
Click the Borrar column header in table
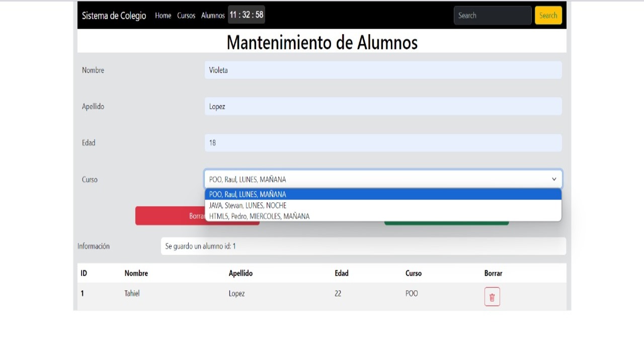pyautogui.click(x=493, y=273)
